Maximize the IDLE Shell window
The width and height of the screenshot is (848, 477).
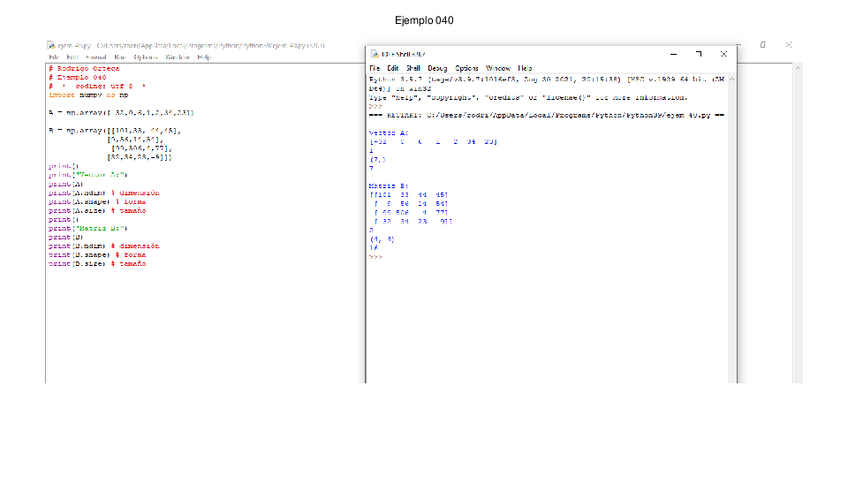point(699,54)
